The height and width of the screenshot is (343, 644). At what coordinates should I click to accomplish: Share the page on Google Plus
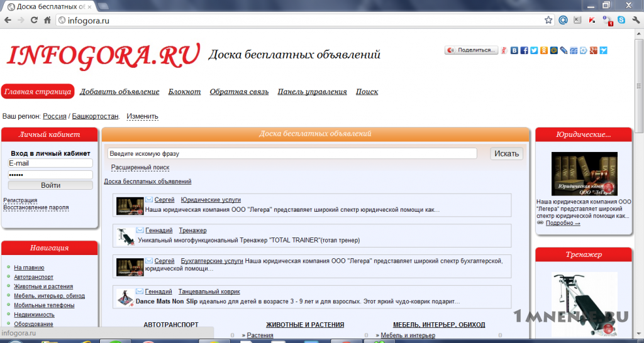593,50
